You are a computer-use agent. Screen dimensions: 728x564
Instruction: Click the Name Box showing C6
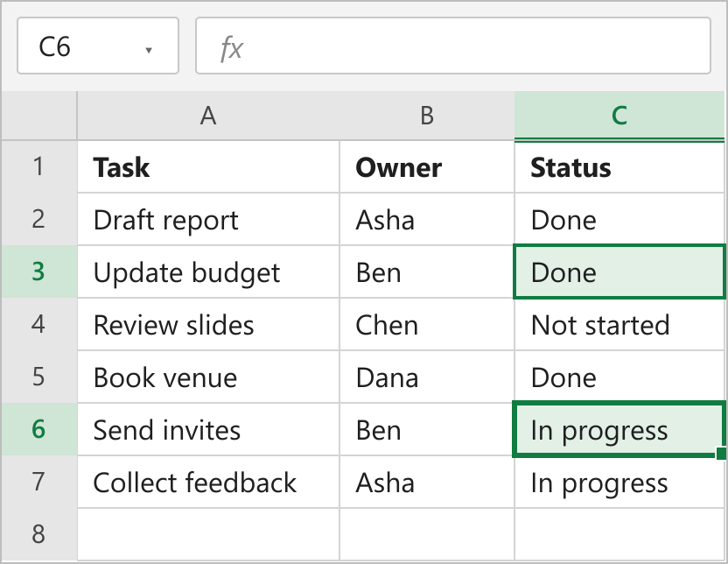point(98,46)
